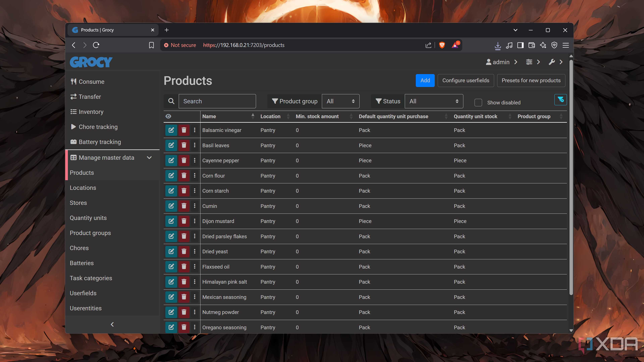Delete the Oregano seasoning product
This screenshot has width=644, height=362.
(184, 327)
